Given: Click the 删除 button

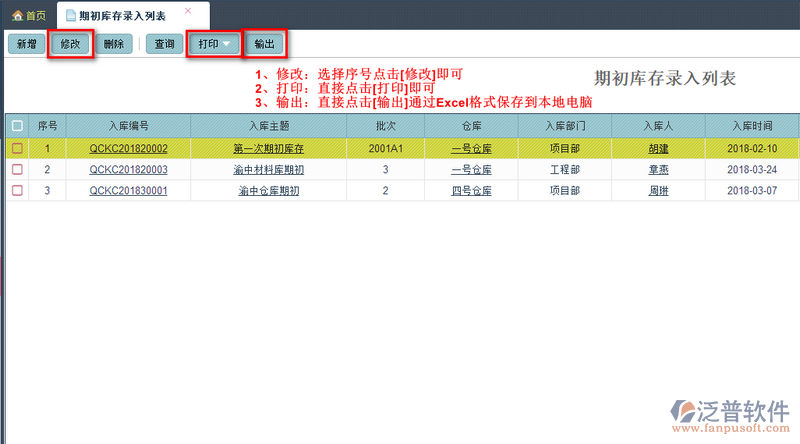Looking at the screenshot, I should click(x=114, y=44).
